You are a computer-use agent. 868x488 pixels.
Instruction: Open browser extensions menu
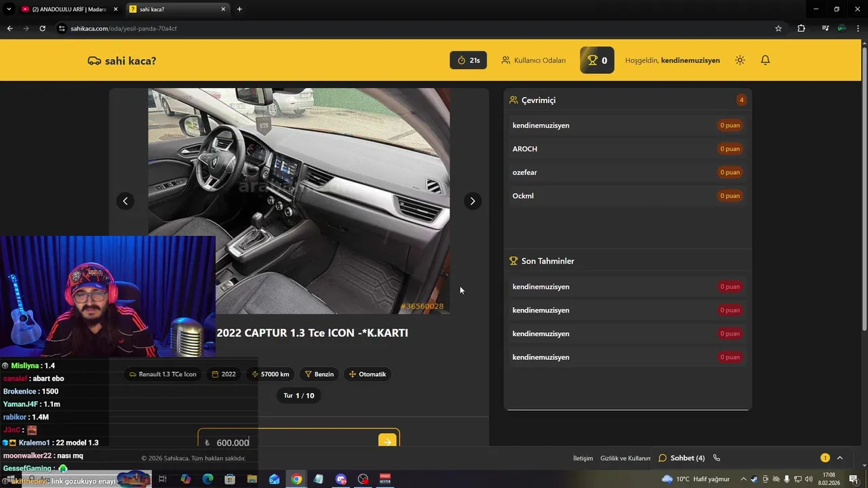click(801, 28)
